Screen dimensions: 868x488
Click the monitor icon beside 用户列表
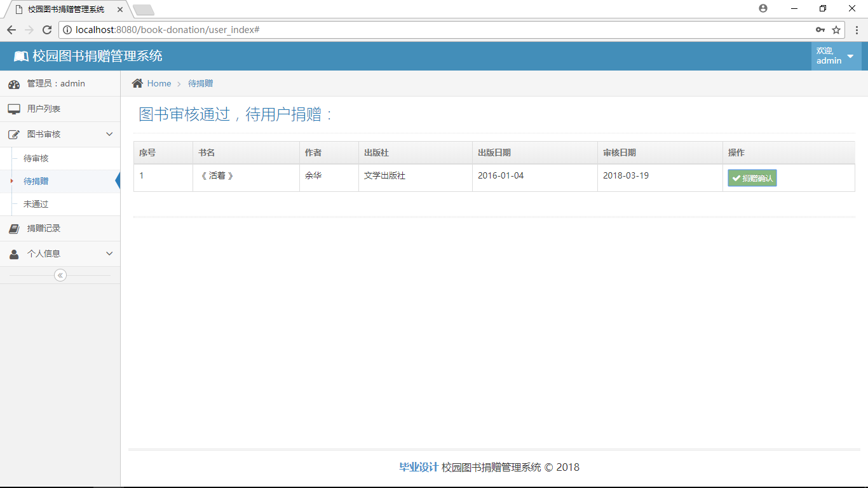tap(14, 109)
